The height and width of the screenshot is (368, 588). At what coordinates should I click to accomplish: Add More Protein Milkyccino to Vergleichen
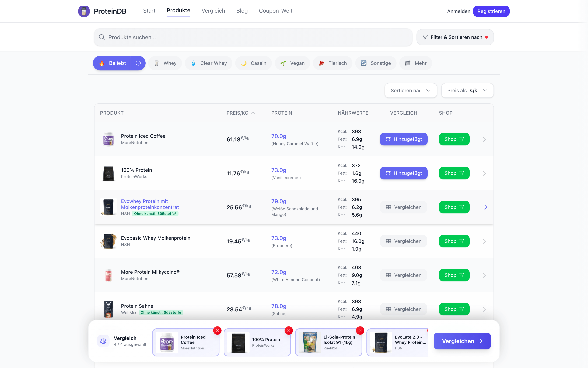click(x=404, y=275)
